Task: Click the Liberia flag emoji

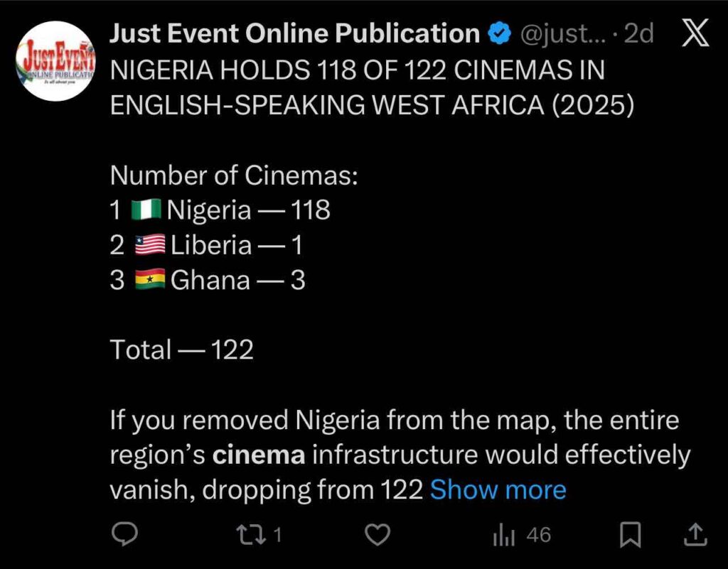Action: click(x=149, y=246)
